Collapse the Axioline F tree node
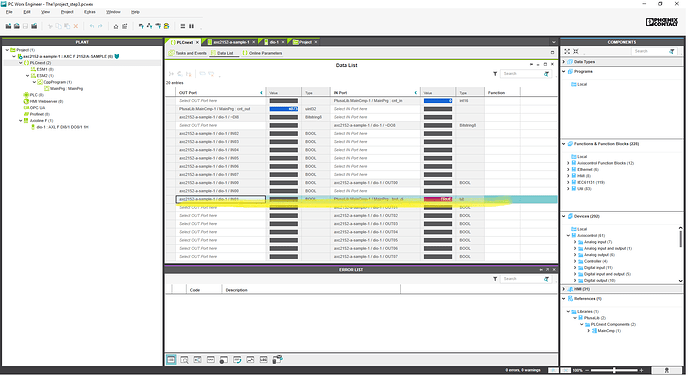The height and width of the screenshot is (376, 690). coord(21,121)
